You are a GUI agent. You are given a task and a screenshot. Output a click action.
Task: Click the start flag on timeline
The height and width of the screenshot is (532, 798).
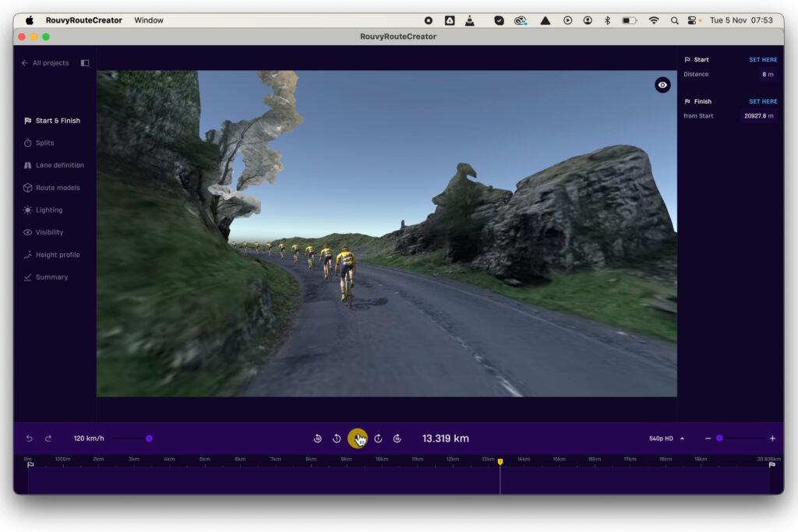[x=30, y=465]
